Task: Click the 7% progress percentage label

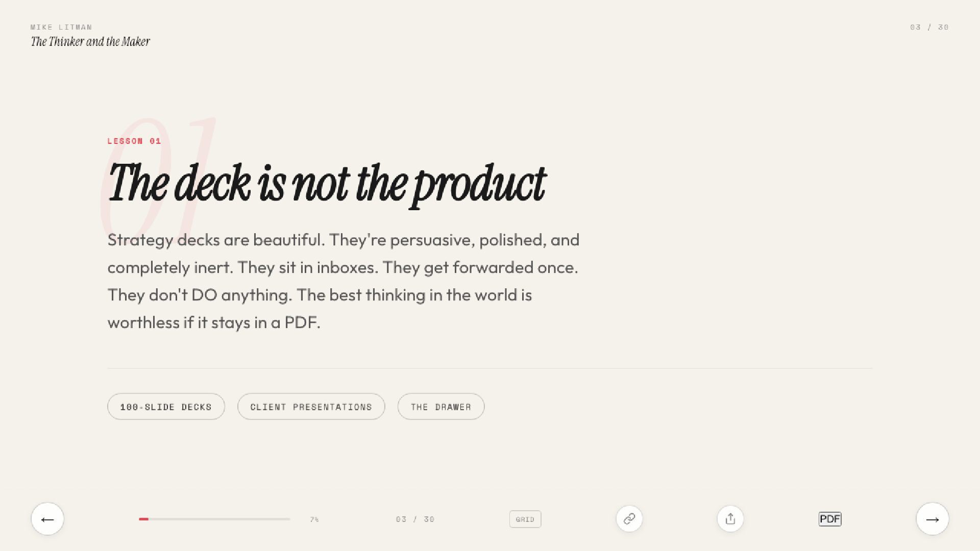Action: [314, 519]
